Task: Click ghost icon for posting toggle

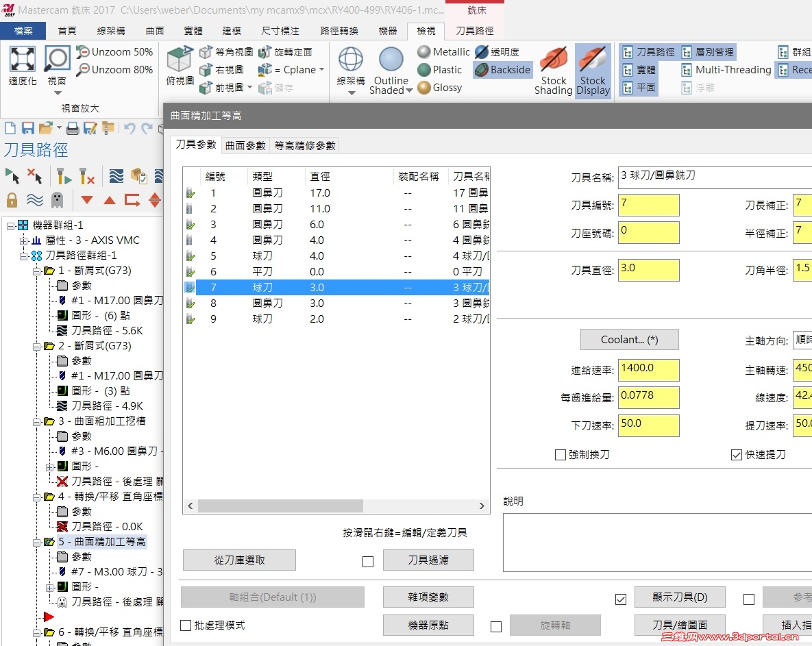Action: tap(57, 200)
